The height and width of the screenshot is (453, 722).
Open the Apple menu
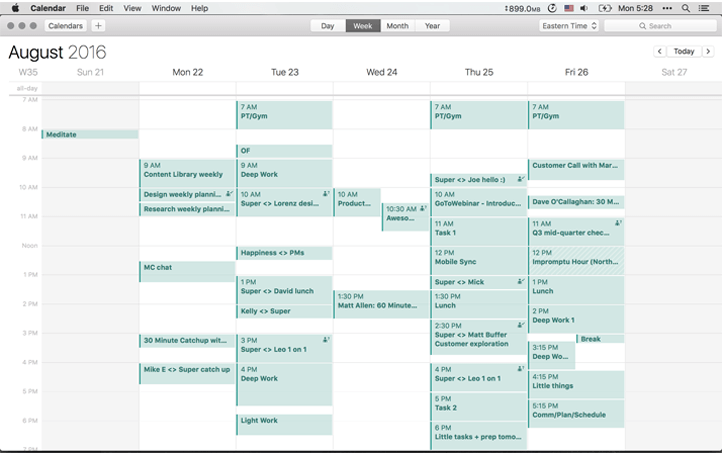(x=15, y=8)
